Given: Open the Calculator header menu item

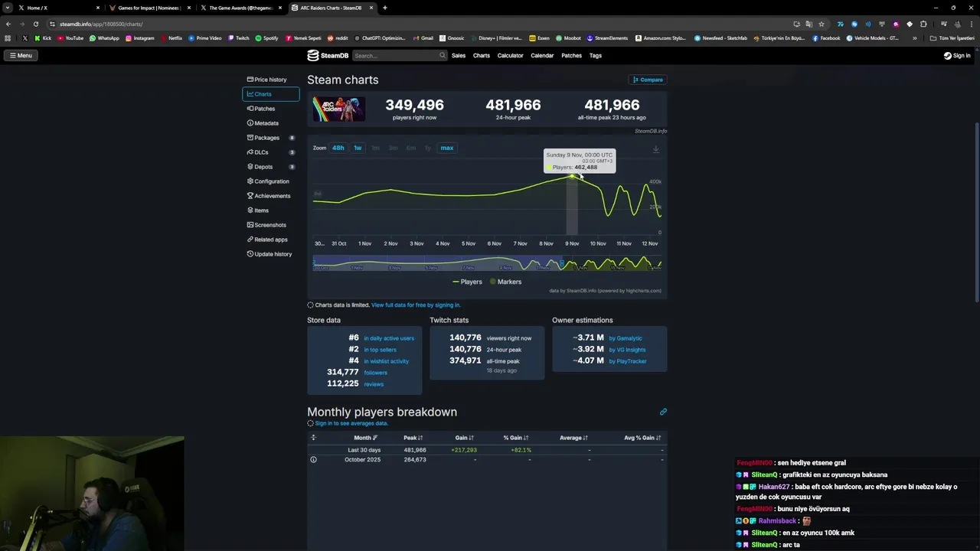Looking at the screenshot, I should click(510, 55).
